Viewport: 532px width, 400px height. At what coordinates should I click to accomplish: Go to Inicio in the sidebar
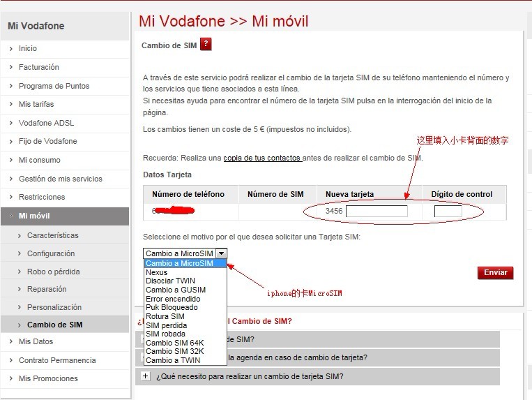click(28, 49)
